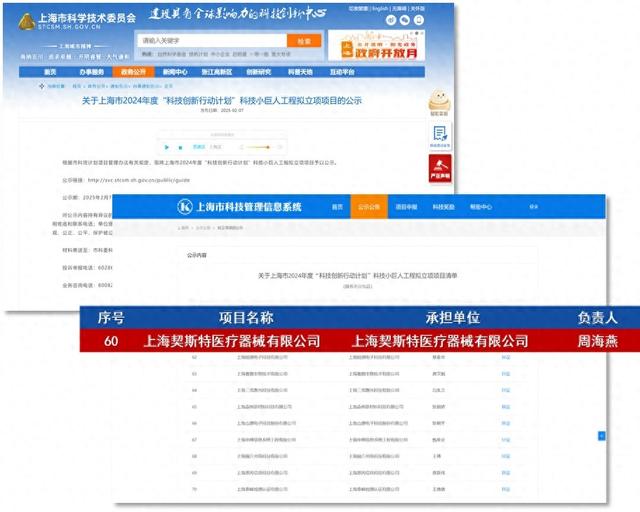This screenshot has height=512, width=640.
Task: Play the audio reading of the announcement
Action: tap(166, 147)
